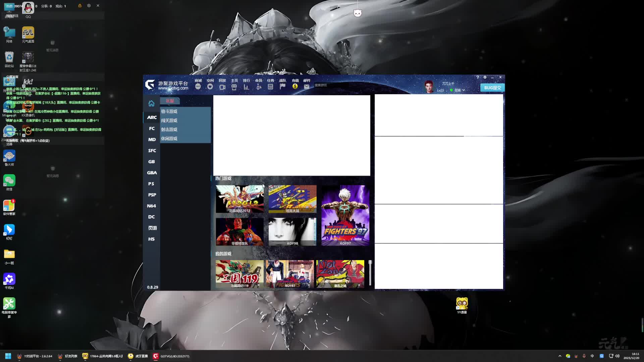Screen dimensions: 644x362
Task: Click the 区服 button above categories
Action: (170, 101)
